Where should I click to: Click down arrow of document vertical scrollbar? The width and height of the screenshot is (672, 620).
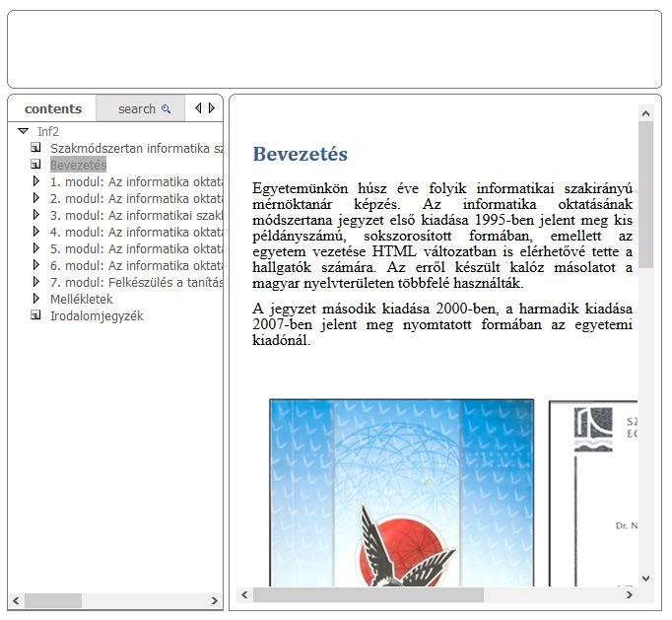point(645,579)
